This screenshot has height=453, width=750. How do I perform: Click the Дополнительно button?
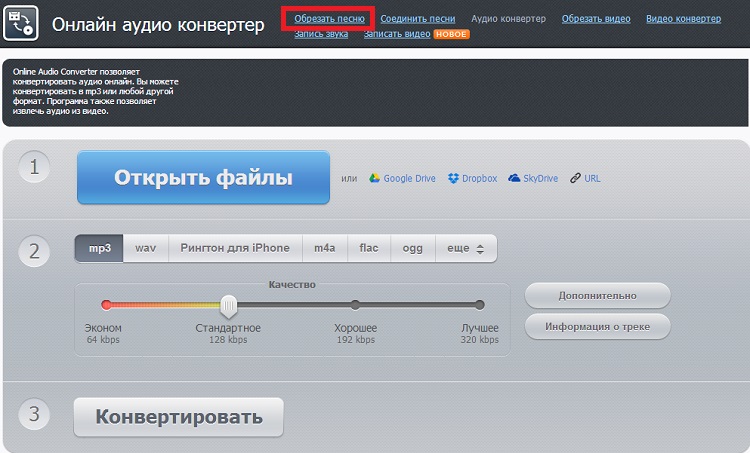point(597,296)
